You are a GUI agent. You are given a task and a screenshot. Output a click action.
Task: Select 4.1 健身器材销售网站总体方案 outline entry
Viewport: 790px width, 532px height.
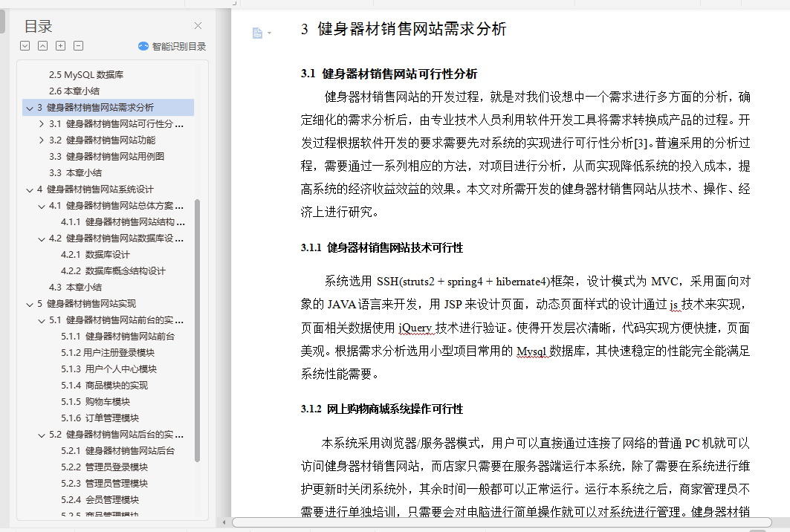coord(117,206)
